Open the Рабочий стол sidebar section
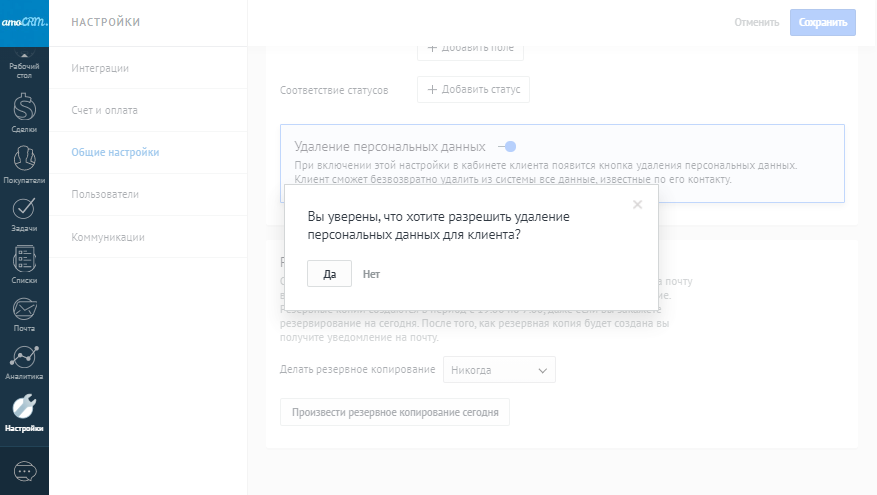 24,64
